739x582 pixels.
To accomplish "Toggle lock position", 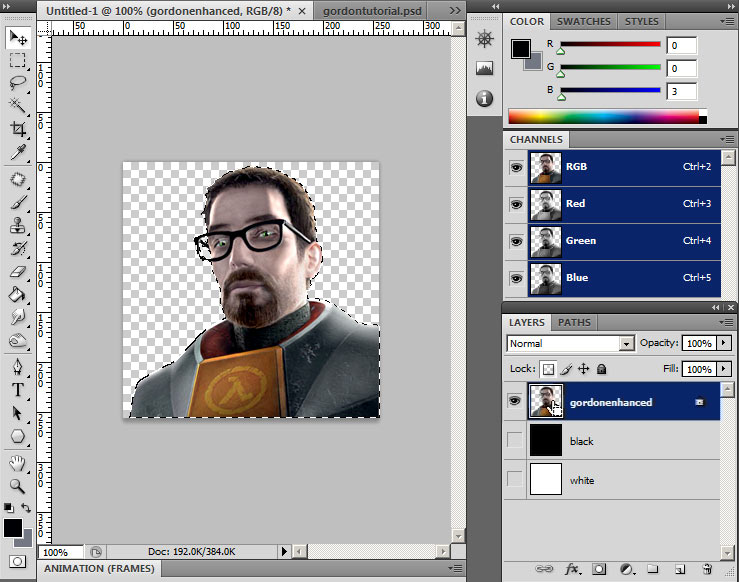I will click(x=583, y=369).
